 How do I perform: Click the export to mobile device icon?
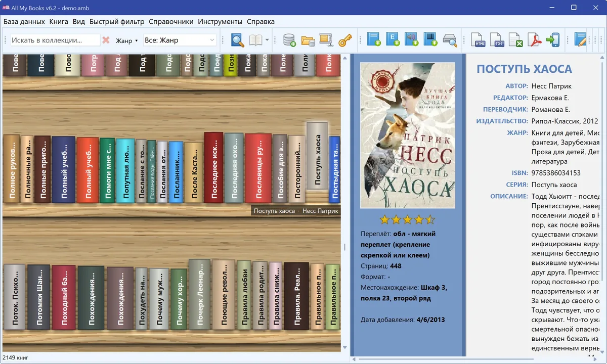click(553, 40)
